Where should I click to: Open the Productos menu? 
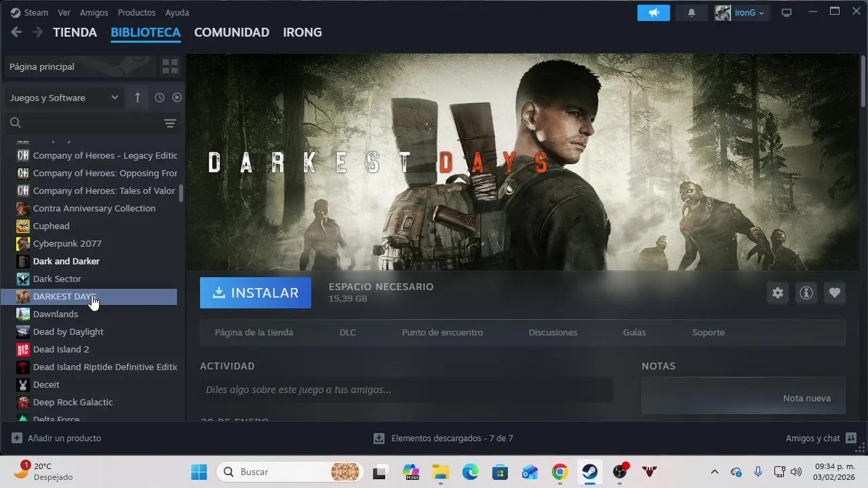coord(136,12)
